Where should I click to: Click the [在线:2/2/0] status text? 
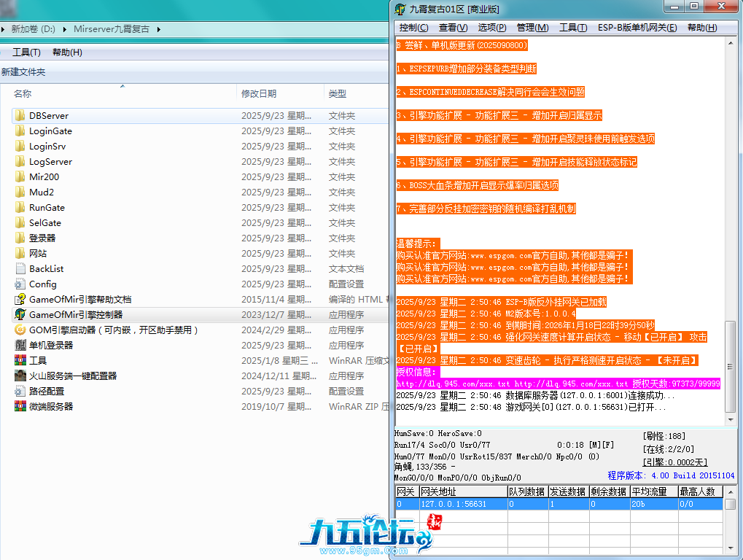click(669, 448)
